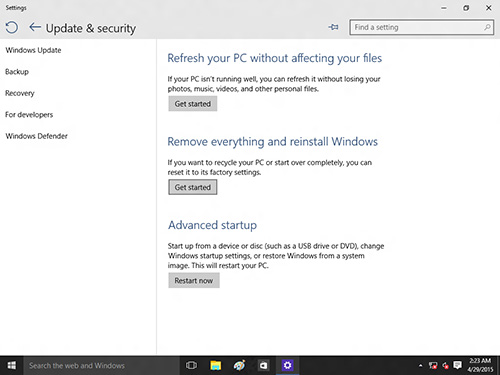Screen dimensions: 500x375
Task: Restore down the Settings window
Action: (466, 8)
